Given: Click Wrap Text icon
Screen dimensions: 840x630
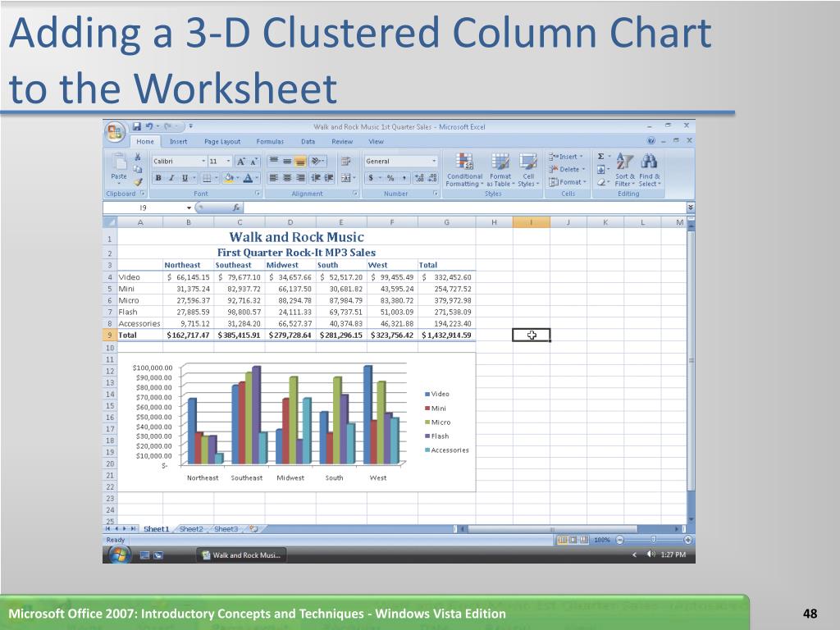Looking at the screenshot, I should pyautogui.click(x=346, y=161).
